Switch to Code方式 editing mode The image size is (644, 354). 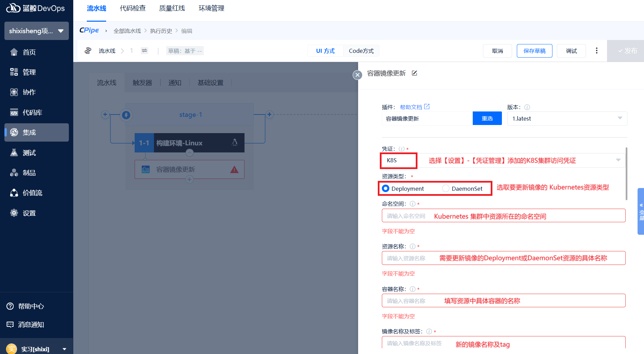[361, 51]
